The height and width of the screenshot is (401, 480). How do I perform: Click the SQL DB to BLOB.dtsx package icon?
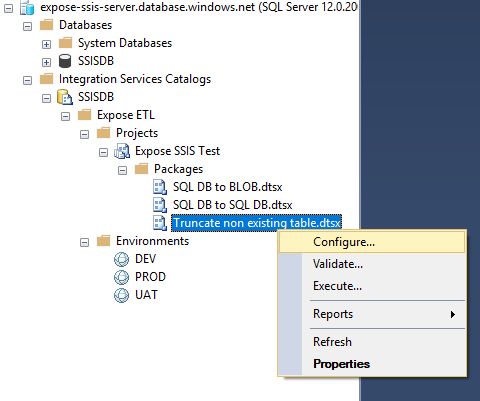click(x=160, y=187)
